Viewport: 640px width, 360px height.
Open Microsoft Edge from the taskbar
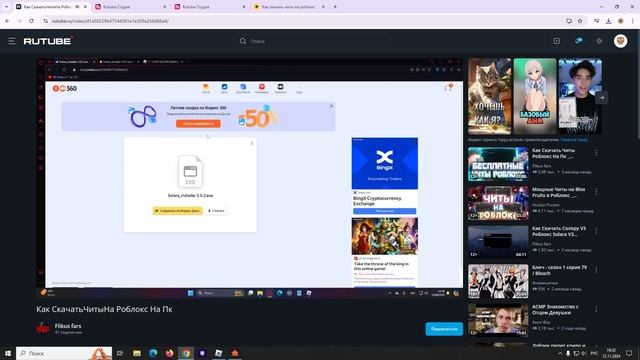pyautogui.click(x=153, y=353)
